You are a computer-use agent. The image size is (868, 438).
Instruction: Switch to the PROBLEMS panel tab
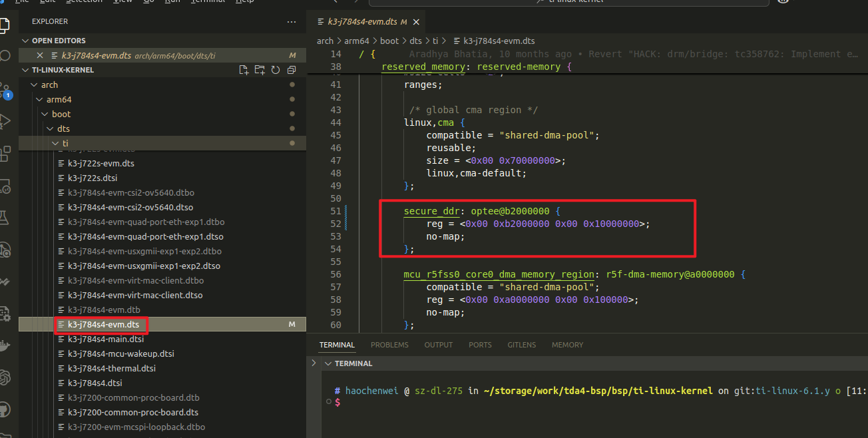(x=389, y=345)
